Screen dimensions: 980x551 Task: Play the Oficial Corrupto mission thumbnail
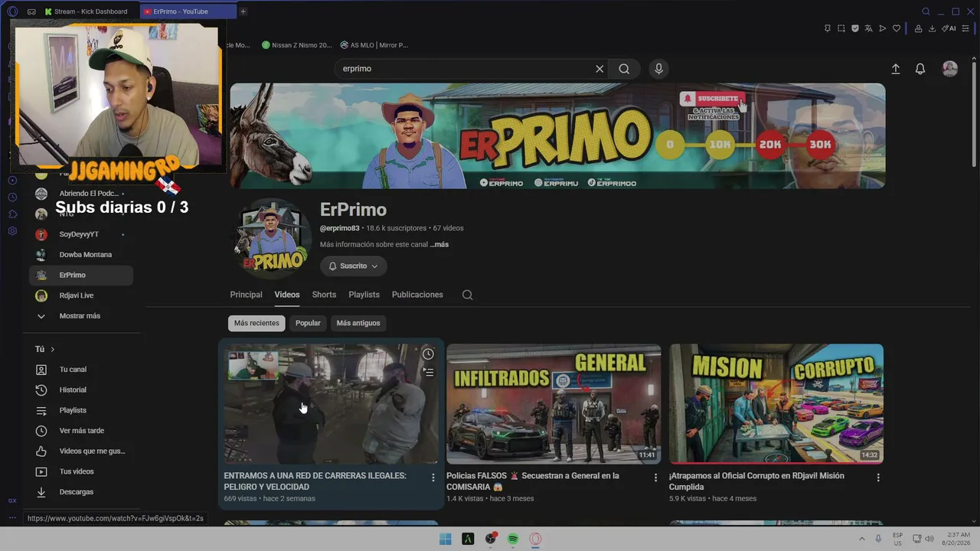[x=776, y=404]
